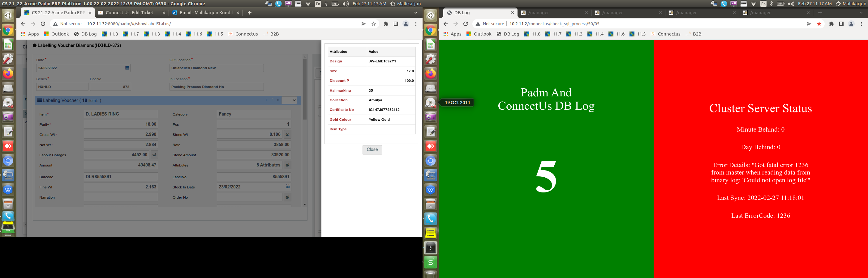
Task: Open AnyDesk red icon in left dock
Action: [8, 146]
